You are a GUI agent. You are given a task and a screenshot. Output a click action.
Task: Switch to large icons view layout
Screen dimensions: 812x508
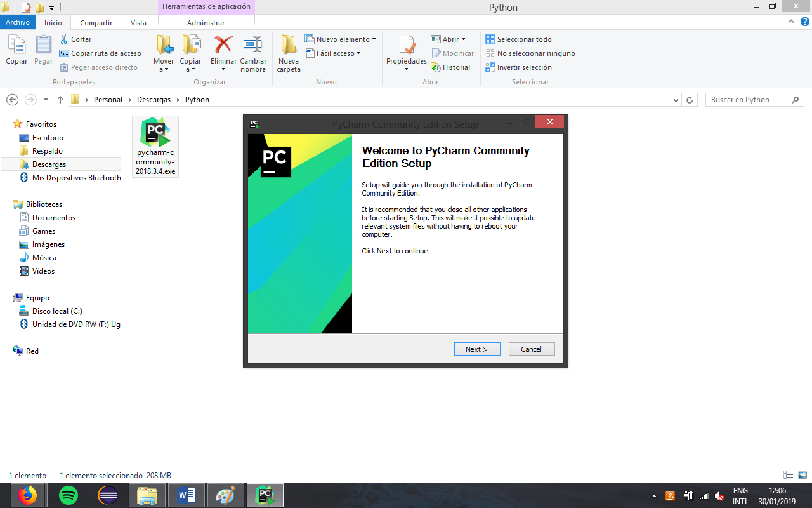[802, 475]
